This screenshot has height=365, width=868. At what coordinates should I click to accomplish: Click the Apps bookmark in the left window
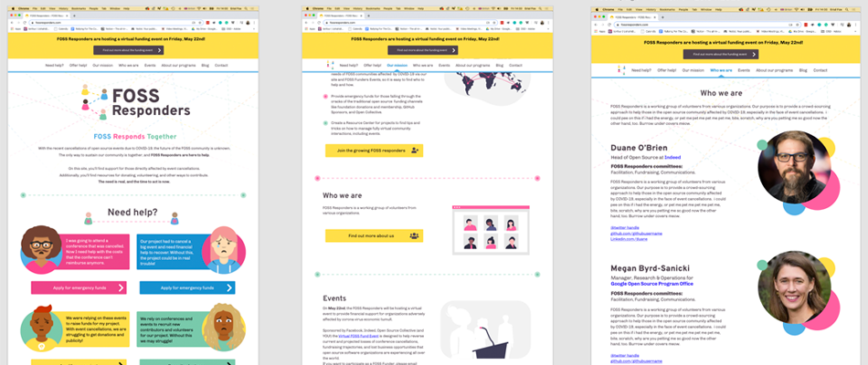click(x=14, y=28)
